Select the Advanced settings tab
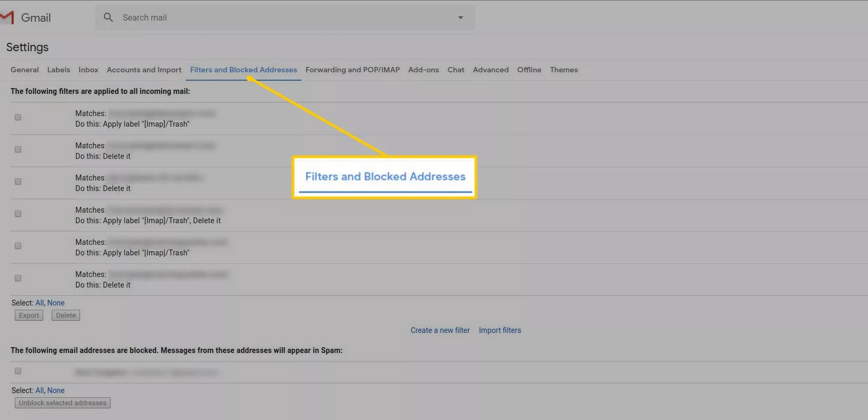The width and height of the screenshot is (868, 420). click(x=491, y=70)
